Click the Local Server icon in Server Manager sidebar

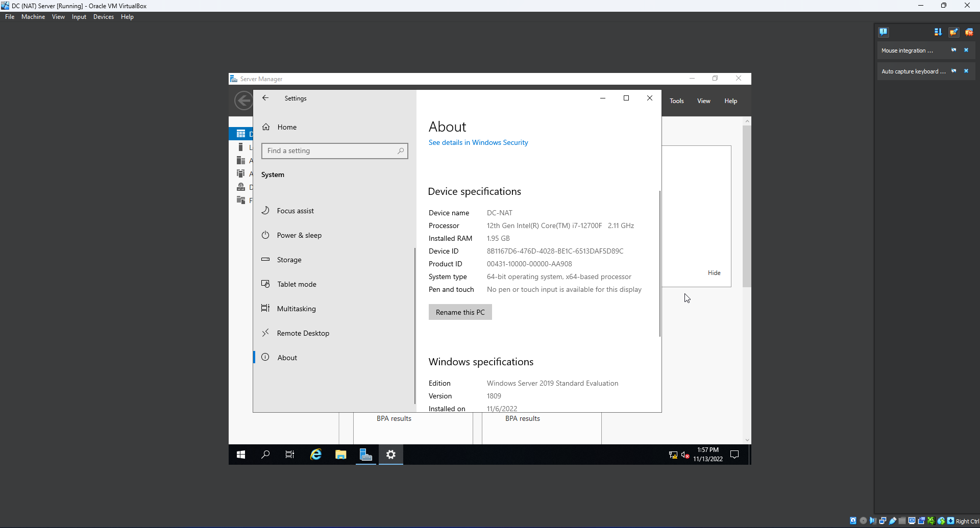tap(240, 147)
